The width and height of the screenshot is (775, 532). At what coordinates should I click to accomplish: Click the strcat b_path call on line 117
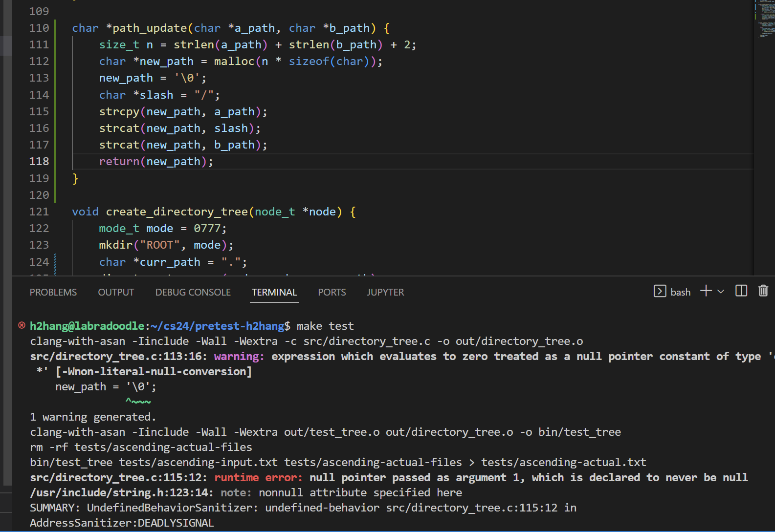(183, 145)
